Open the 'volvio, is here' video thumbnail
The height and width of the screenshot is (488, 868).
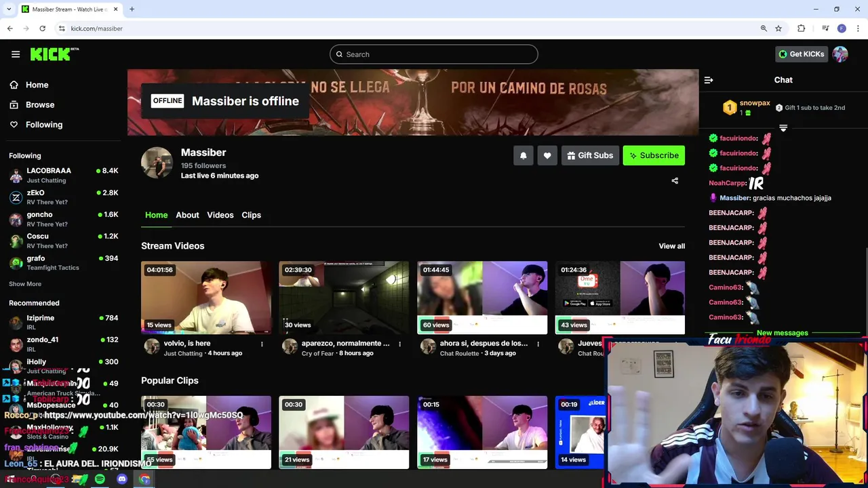(x=206, y=298)
